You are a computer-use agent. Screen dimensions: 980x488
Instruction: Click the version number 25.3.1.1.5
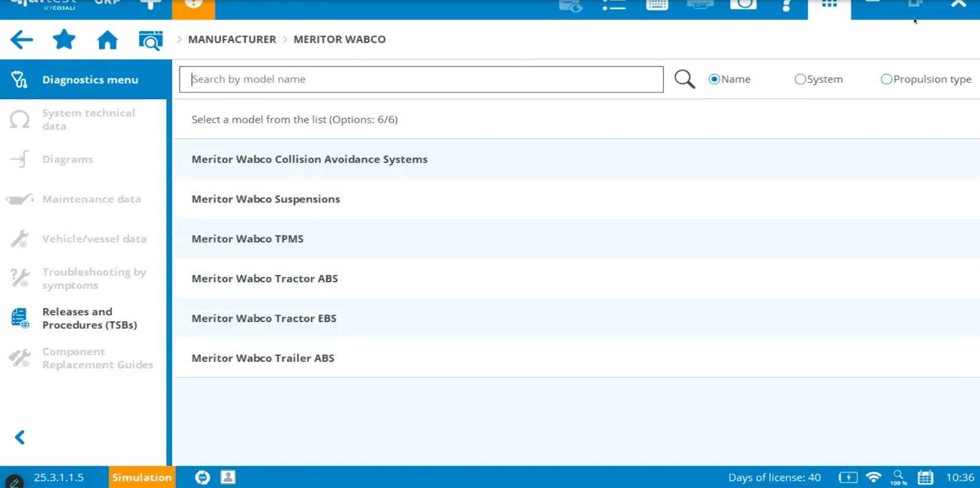click(x=59, y=478)
